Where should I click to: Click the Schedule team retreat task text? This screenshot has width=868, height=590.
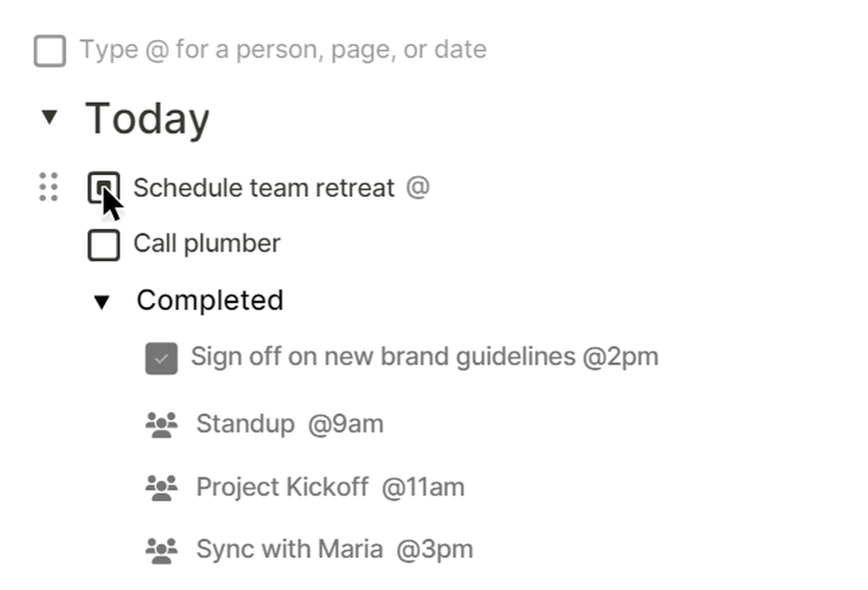(264, 187)
